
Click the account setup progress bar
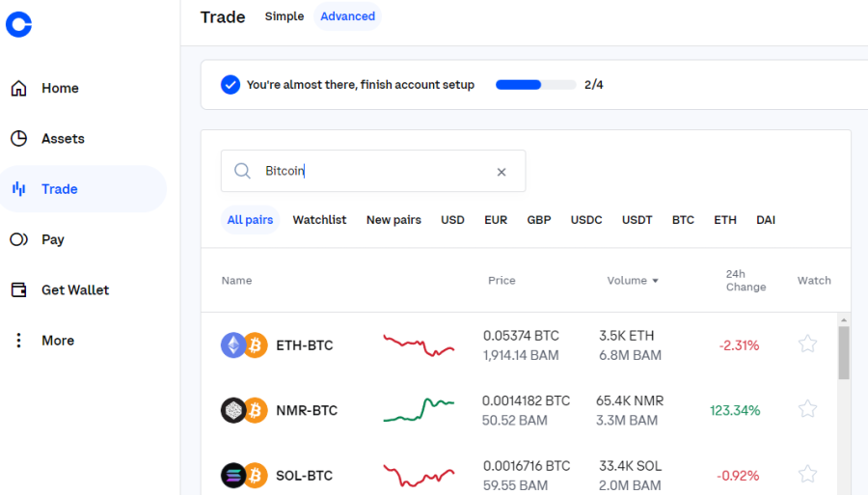[x=534, y=85]
